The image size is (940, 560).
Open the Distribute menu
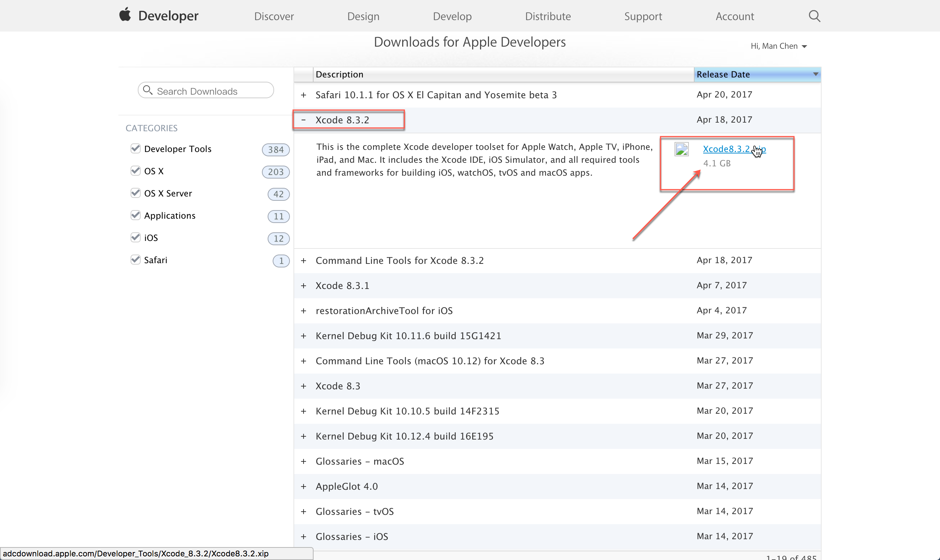click(x=548, y=16)
